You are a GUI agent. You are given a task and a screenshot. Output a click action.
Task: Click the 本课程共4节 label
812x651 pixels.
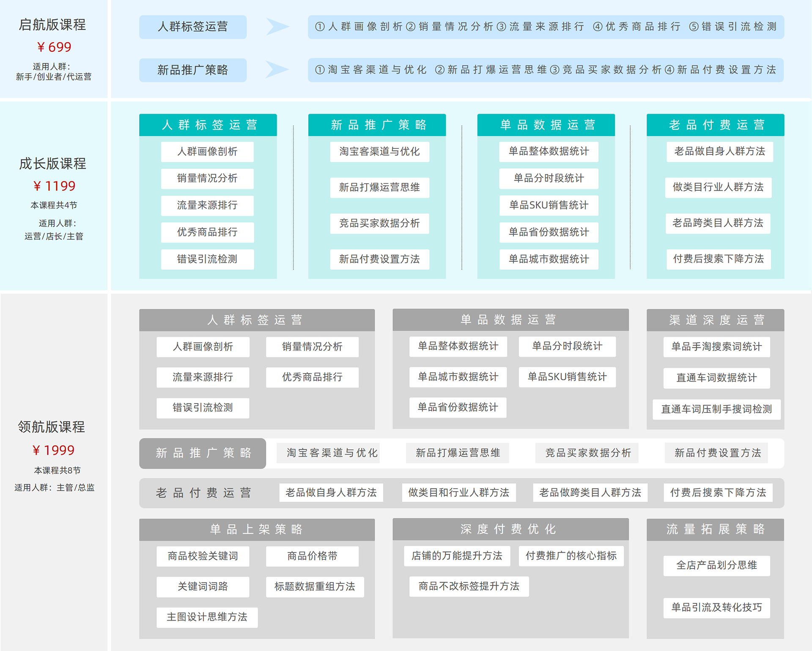click(x=54, y=205)
